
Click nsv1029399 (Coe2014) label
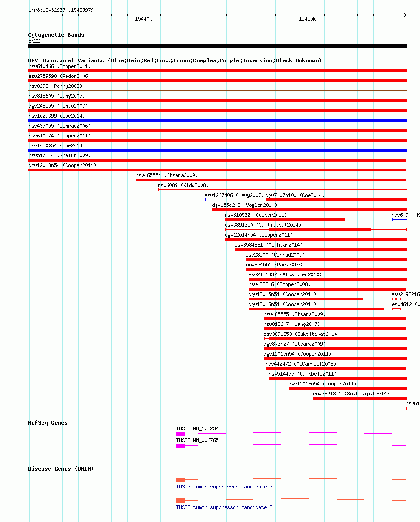(57, 116)
